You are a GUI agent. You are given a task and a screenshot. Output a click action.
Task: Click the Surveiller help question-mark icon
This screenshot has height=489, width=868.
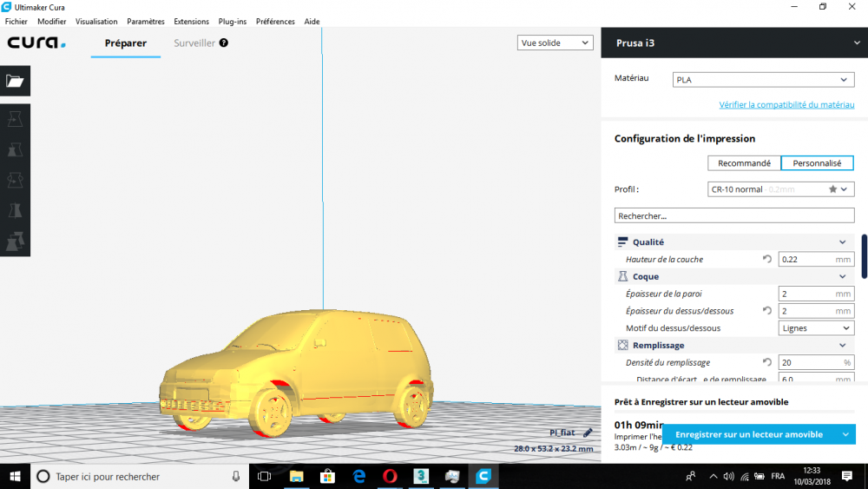(224, 43)
